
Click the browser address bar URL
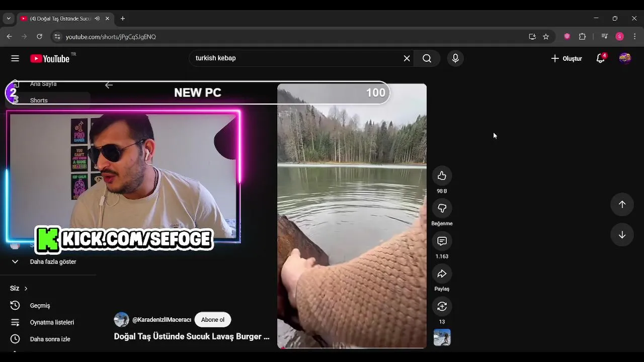[111, 37]
